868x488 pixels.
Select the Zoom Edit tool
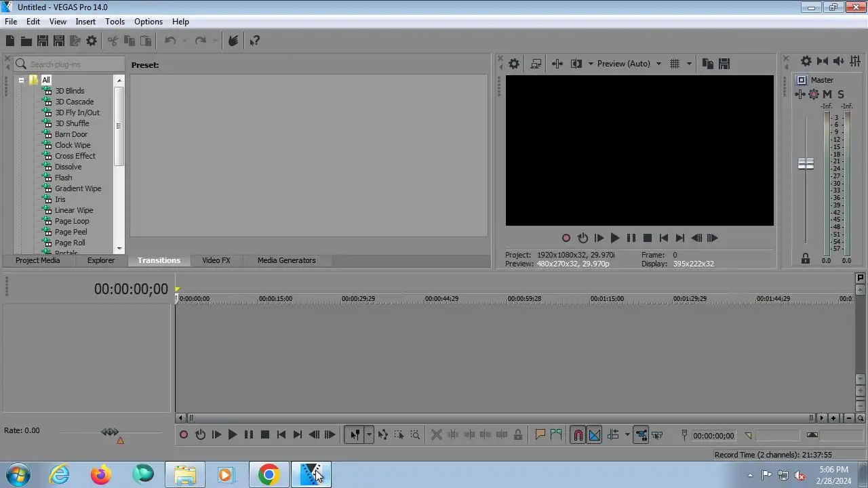[x=416, y=435]
